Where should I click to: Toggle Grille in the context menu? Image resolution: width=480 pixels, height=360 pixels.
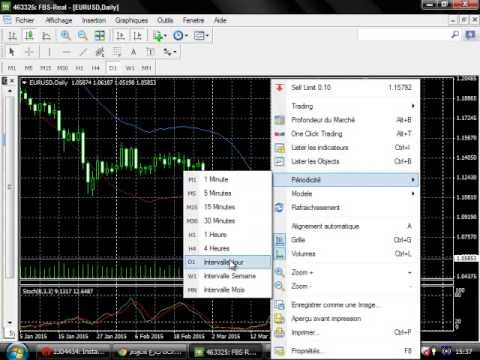point(345,240)
